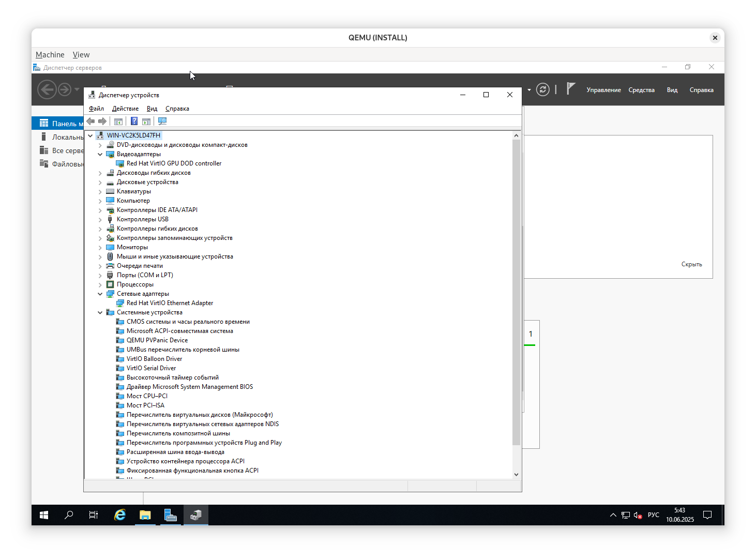Select Red Hat VirtIO Ethernet Adapter

coord(170,303)
